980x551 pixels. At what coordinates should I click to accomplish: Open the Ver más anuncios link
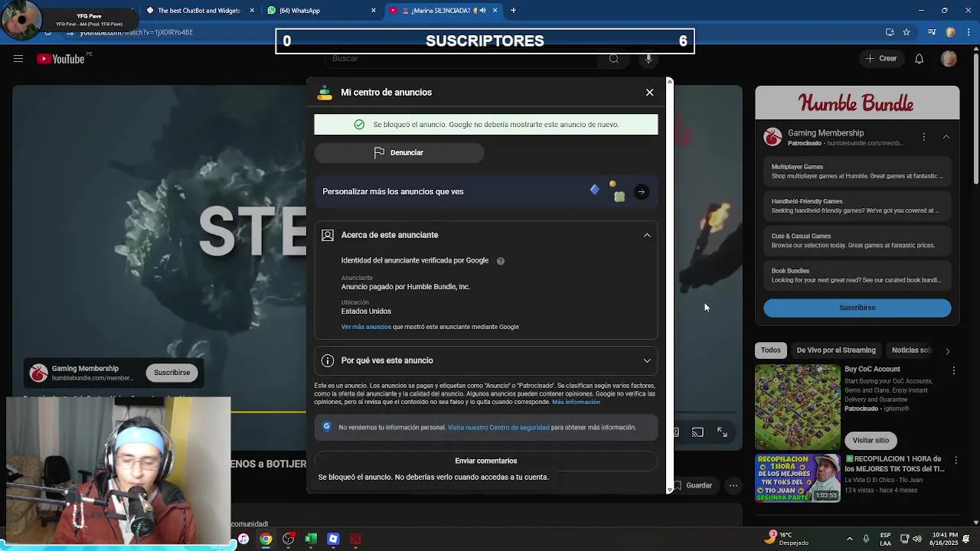[x=366, y=327]
